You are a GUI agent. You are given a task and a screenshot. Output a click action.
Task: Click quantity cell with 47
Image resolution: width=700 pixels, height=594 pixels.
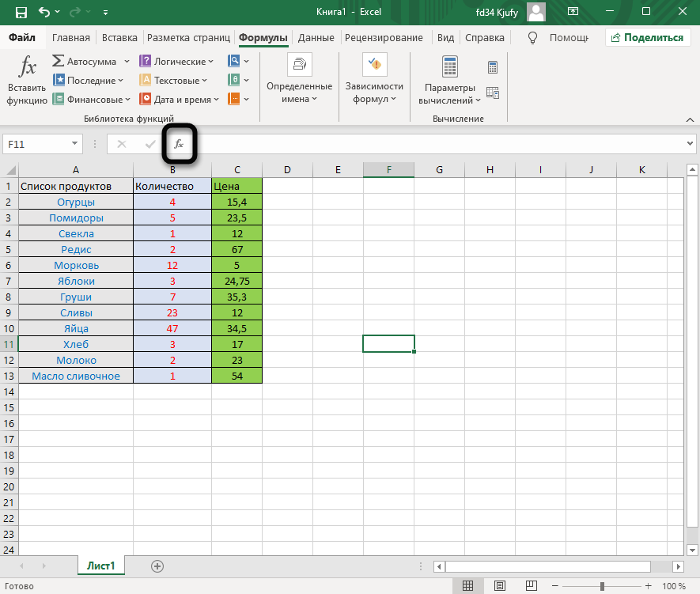(x=172, y=328)
